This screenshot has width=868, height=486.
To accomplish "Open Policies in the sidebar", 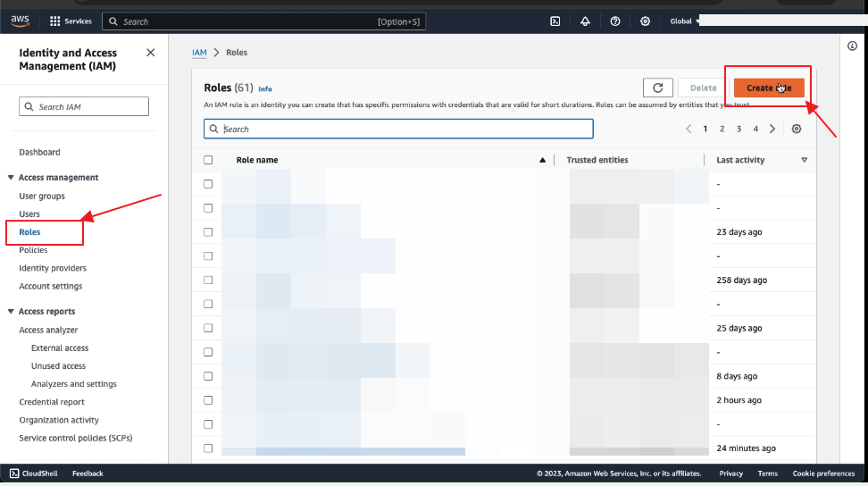I will 33,250.
